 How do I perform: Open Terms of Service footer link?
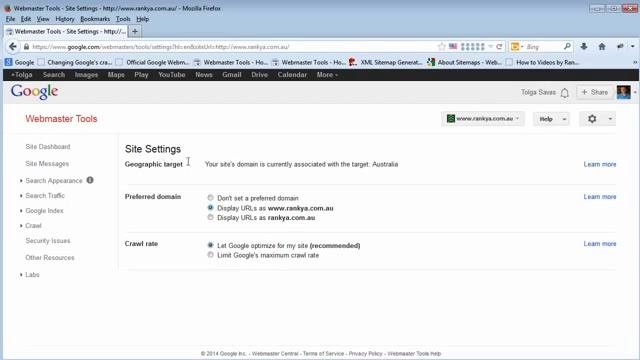pos(323,353)
